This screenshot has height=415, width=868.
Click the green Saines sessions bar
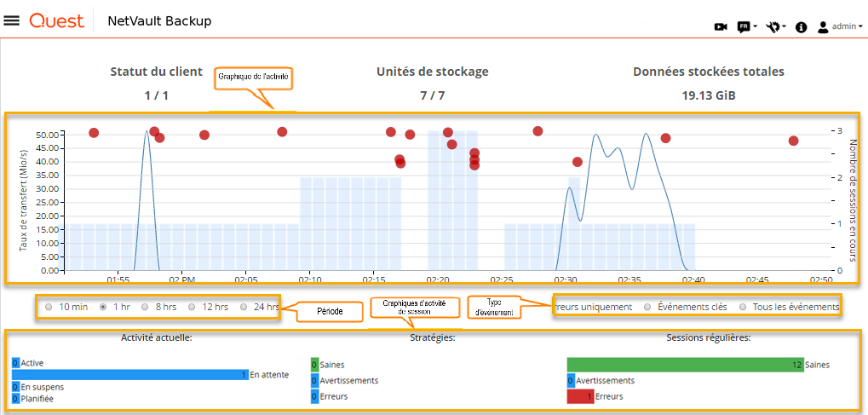pyautogui.click(x=685, y=365)
